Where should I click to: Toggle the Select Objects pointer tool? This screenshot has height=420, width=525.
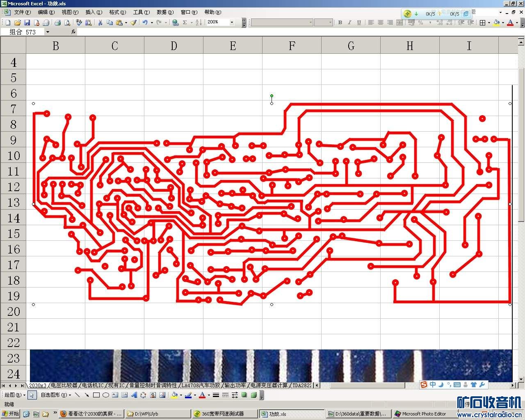click(x=32, y=395)
